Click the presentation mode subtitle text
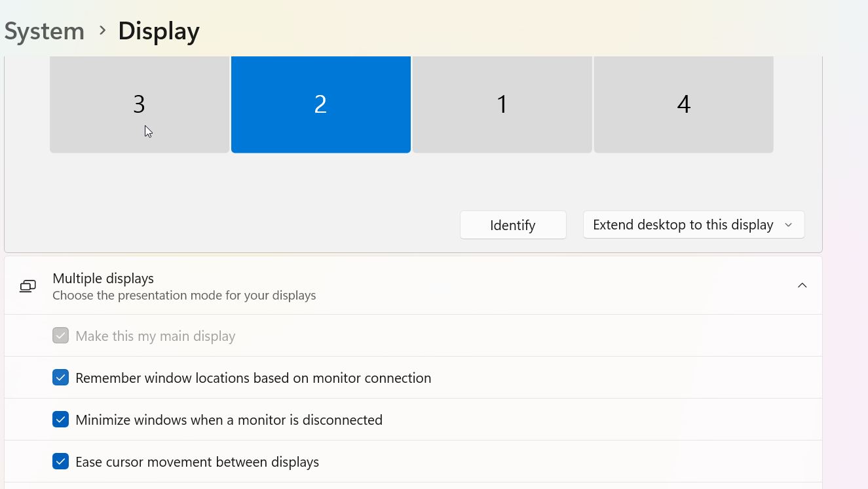 tap(183, 296)
